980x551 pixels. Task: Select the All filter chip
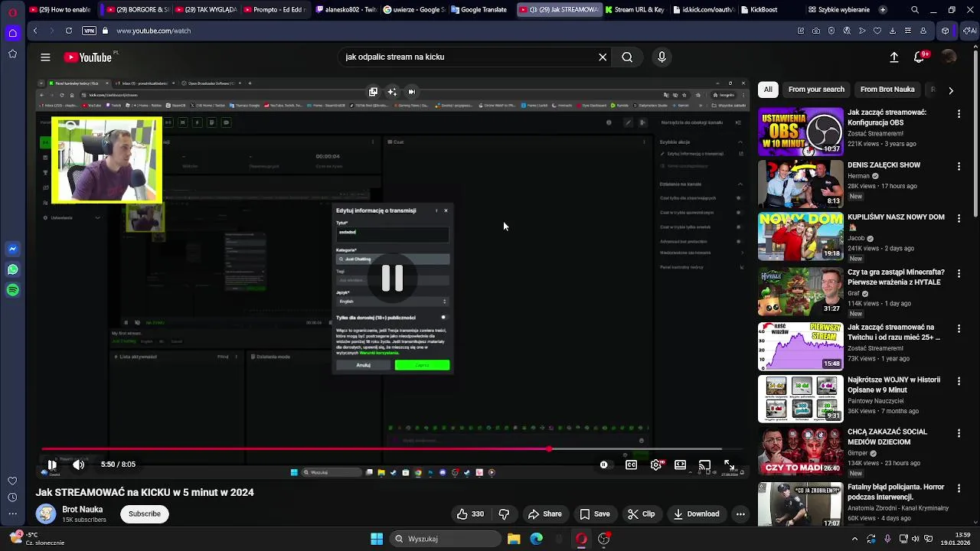(768, 90)
